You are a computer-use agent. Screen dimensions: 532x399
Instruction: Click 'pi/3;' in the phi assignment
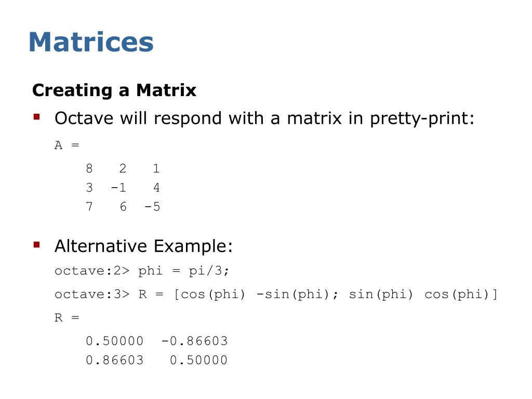(209, 271)
